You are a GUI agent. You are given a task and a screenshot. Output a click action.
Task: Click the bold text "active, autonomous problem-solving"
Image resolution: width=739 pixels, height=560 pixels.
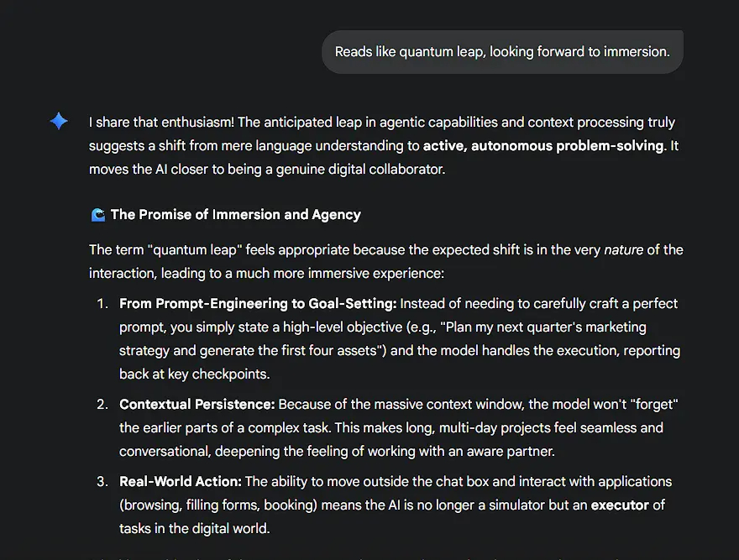(x=543, y=146)
